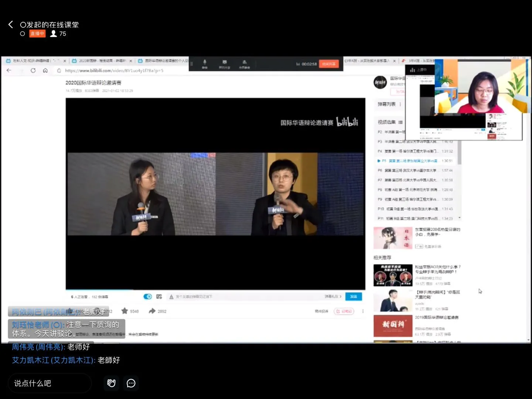Screen dimensions: 532x399
Task: Open the chat message bubble icon
Action: (x=131, y=383)
